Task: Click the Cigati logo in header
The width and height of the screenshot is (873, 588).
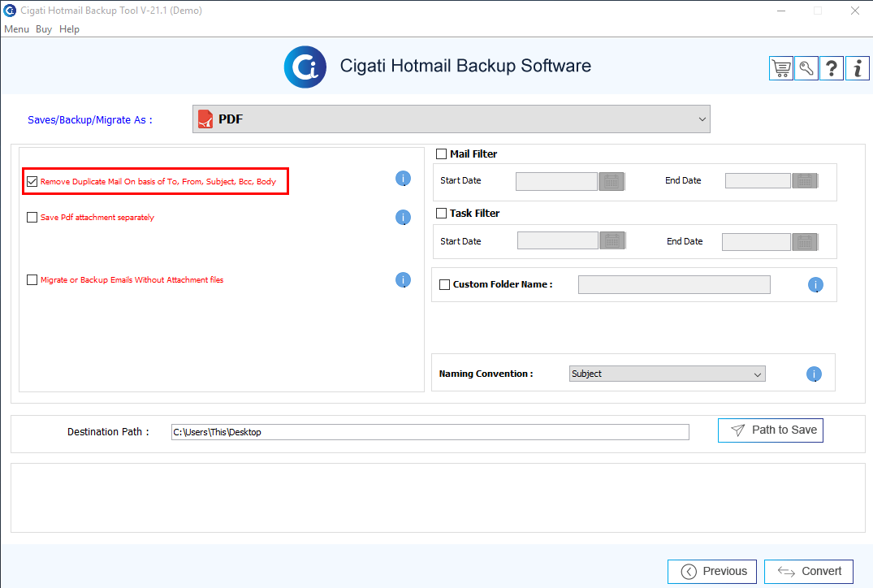Action: [x=305, y=67]
